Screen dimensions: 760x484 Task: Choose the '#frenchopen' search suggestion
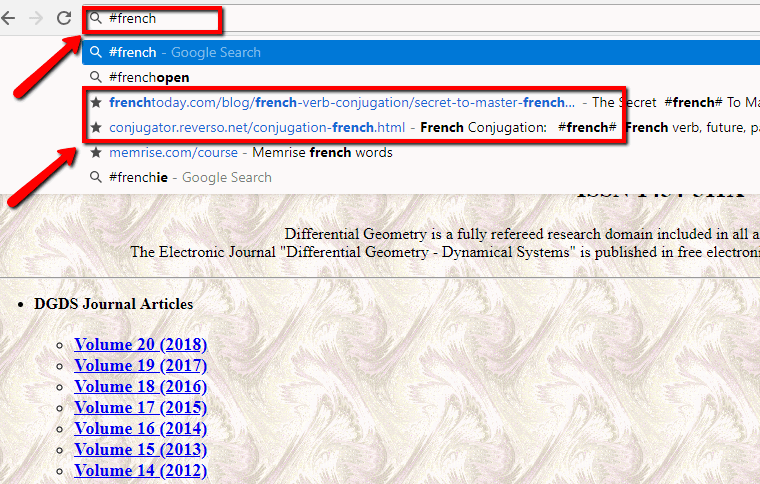[x=421, y=78]
